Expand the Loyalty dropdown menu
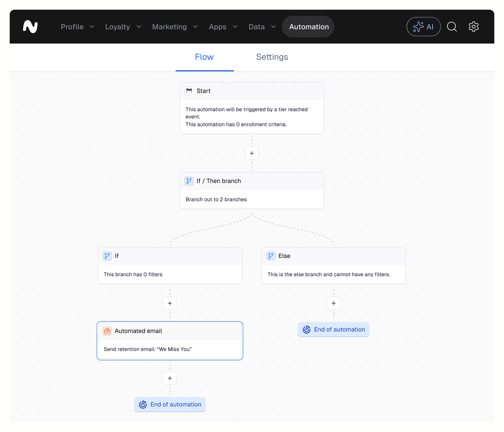Screen dimensions: 504x432 click(x=123, y=27)
